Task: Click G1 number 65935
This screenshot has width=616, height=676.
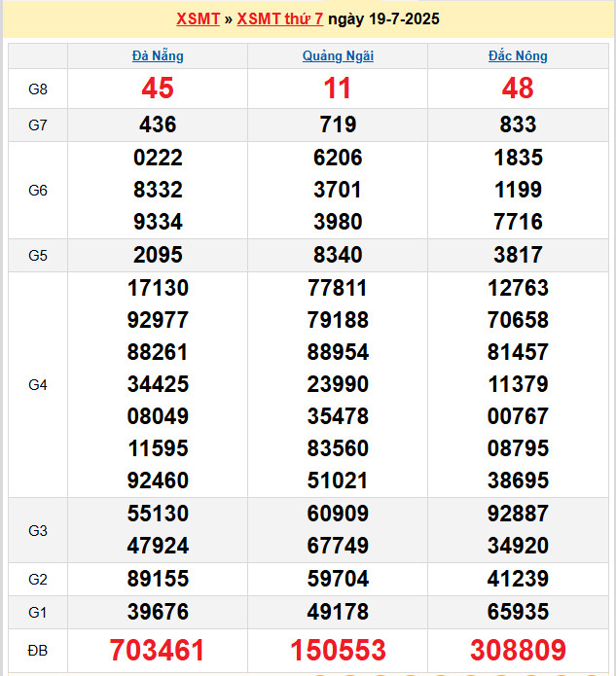Action: [x=518, y=612]
